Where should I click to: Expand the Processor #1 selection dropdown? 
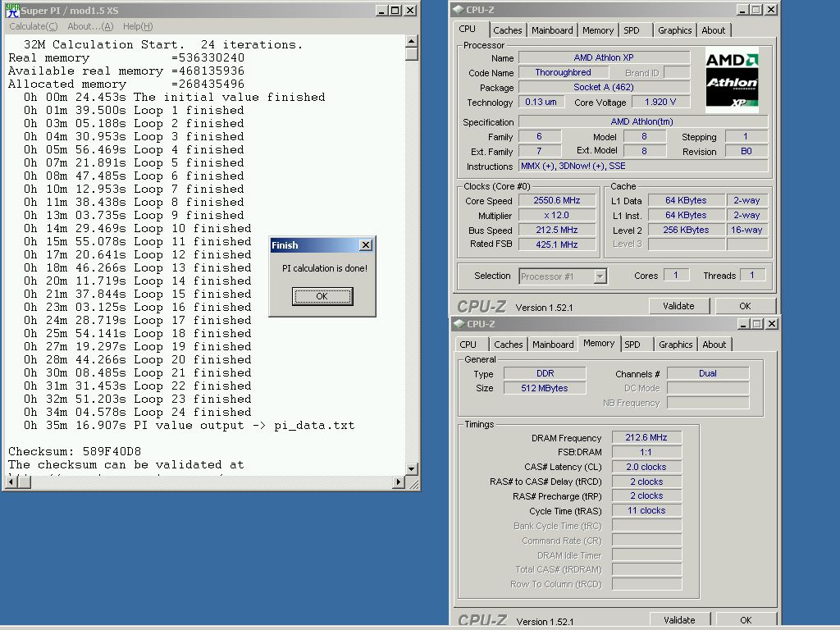pyautogui.click(x=600, y=276)
